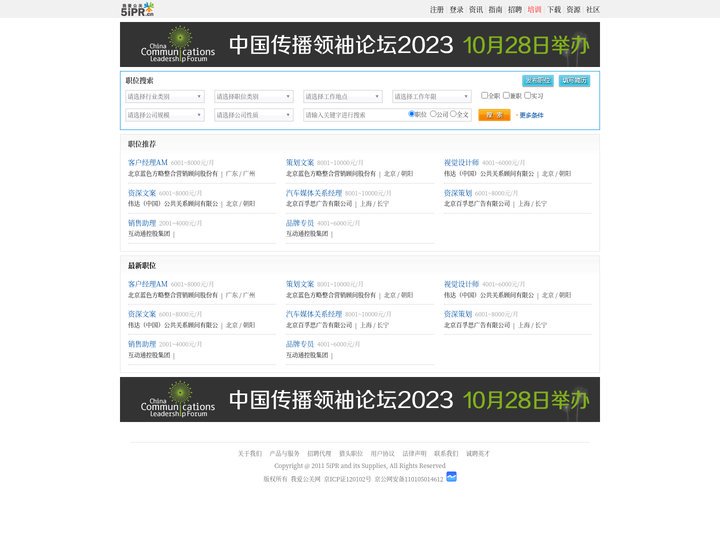Image resolution: width=720 pixels, height=540 pixels.
Task: Open the 社区 nav item
Action: tap(593, 10)
